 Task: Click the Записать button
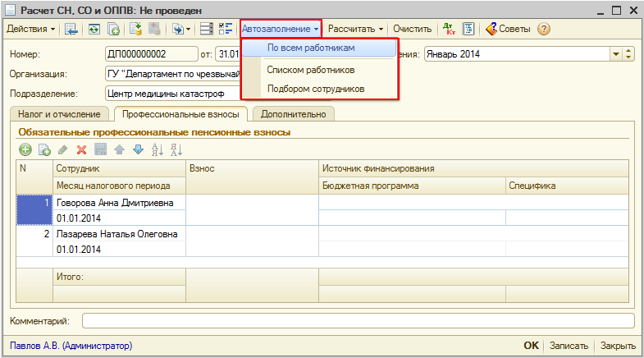pos(569,347)
